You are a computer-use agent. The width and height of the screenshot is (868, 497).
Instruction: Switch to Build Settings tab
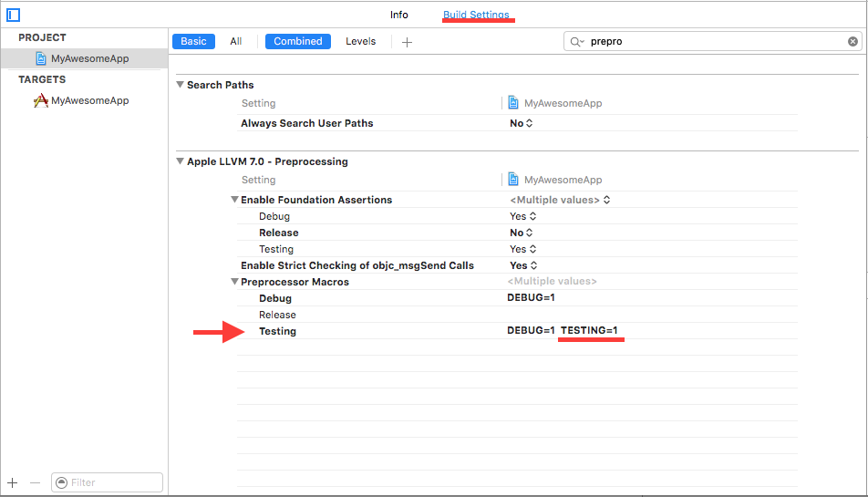(x=476, y=15)
